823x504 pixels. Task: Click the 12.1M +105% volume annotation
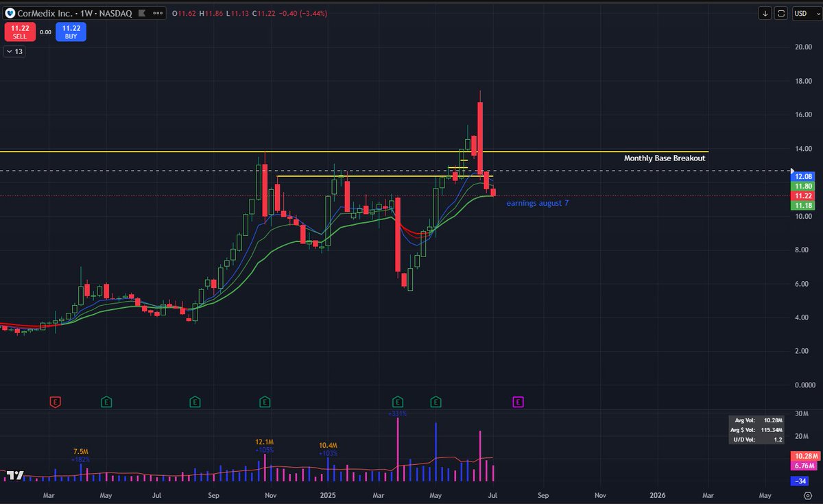pos(265,446)
